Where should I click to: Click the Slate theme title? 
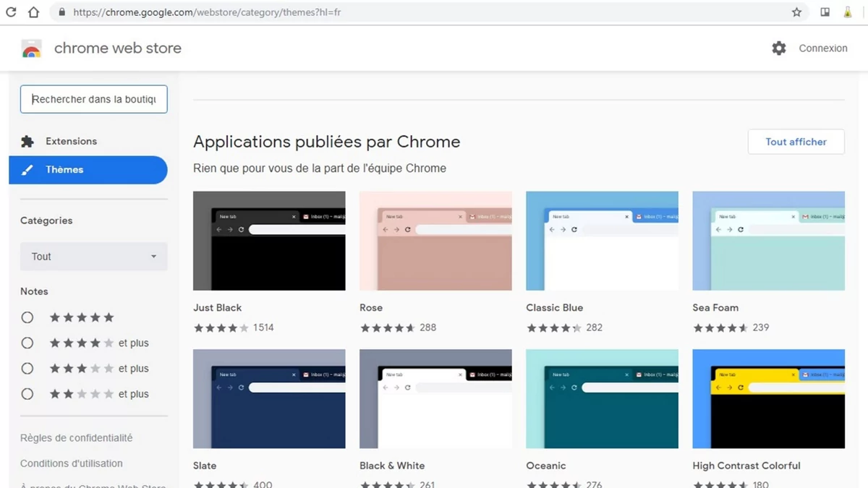pos(205,466)
